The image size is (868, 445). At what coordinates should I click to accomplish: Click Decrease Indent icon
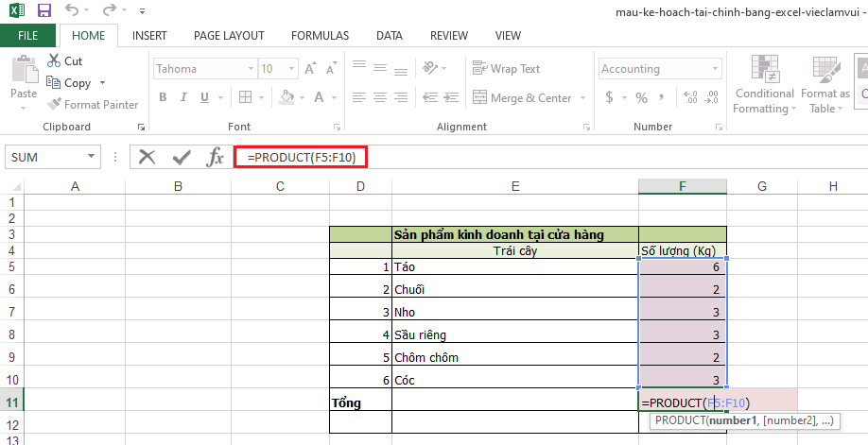point(430,97)
